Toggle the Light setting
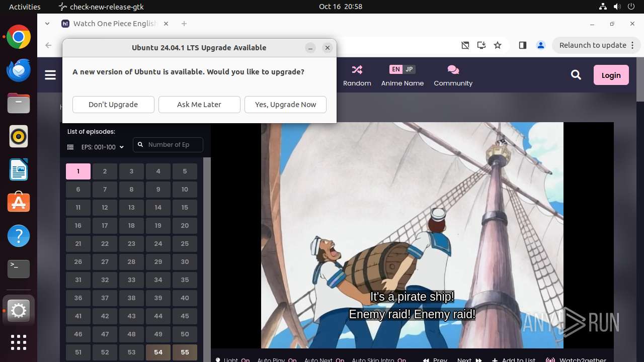 232,360
